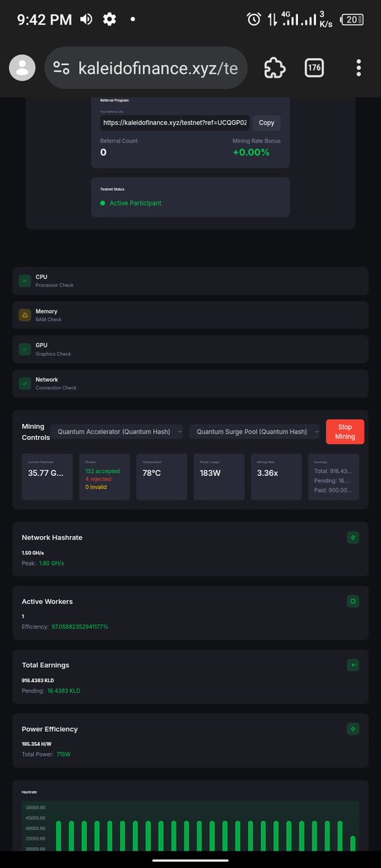381x868 pixels.
Task: Tap the 78°C temperature card
Action: [x=162, y=477]
